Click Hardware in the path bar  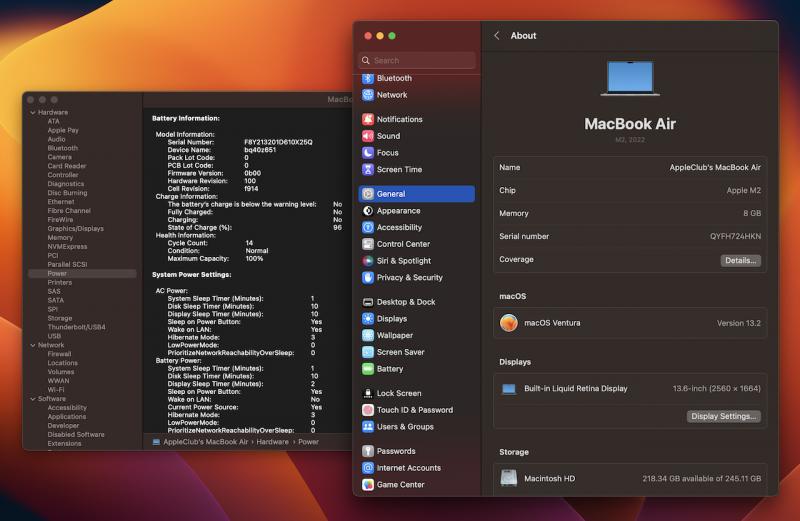tap(272, 442)
